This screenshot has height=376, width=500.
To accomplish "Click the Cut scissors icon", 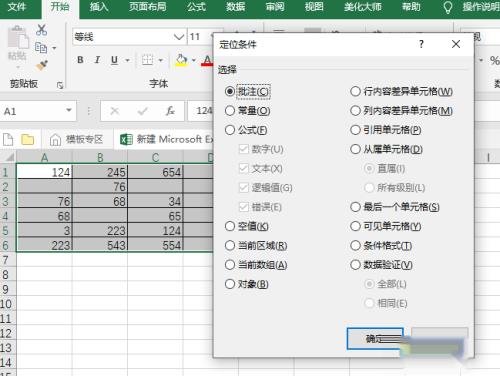I will coord(41,30).
